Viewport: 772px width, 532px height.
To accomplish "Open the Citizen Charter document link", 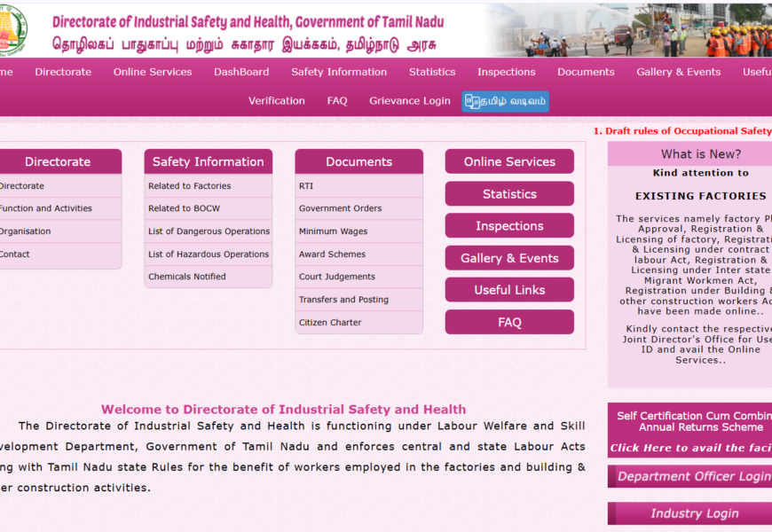I will 330,323.
